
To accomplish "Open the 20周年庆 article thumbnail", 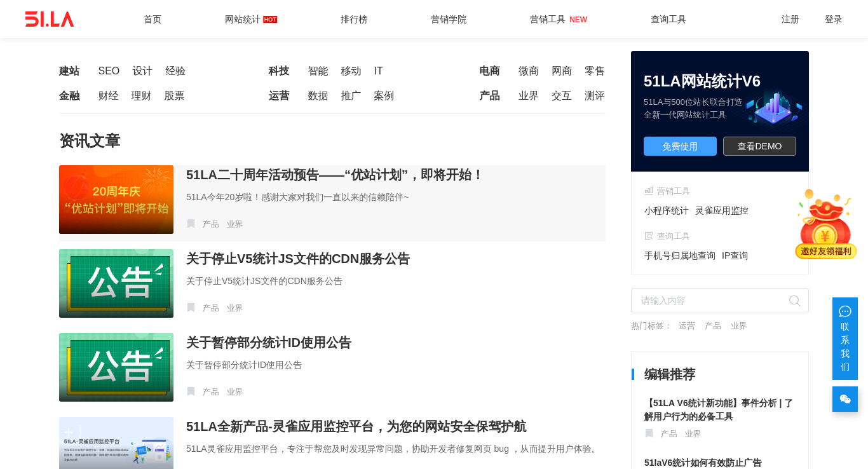I will (x=116, y=200).
